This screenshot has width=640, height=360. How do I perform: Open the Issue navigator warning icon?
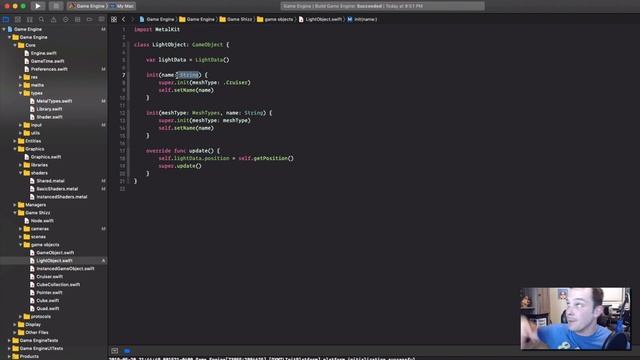coord(53,20)
